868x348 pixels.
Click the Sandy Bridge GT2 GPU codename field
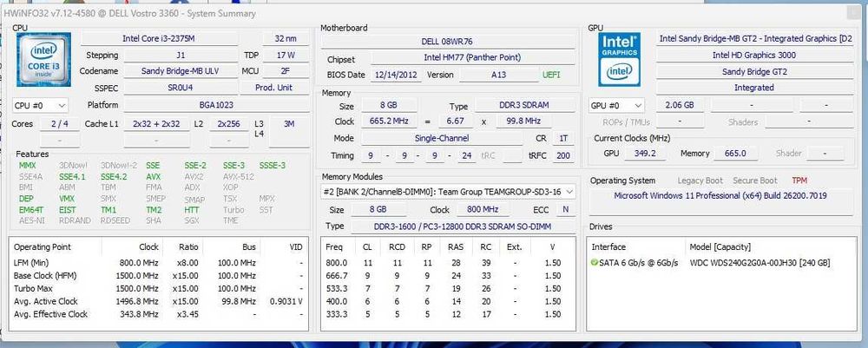coord(754,71)
